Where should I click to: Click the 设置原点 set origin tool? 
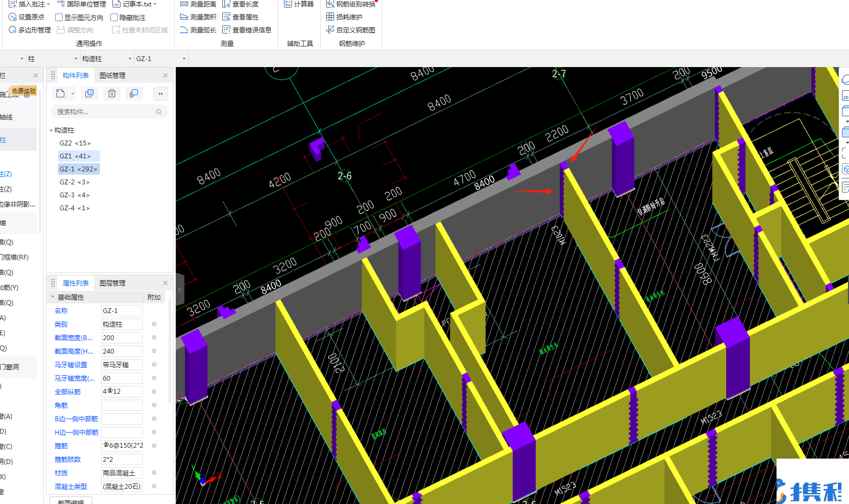coord(26,17)
